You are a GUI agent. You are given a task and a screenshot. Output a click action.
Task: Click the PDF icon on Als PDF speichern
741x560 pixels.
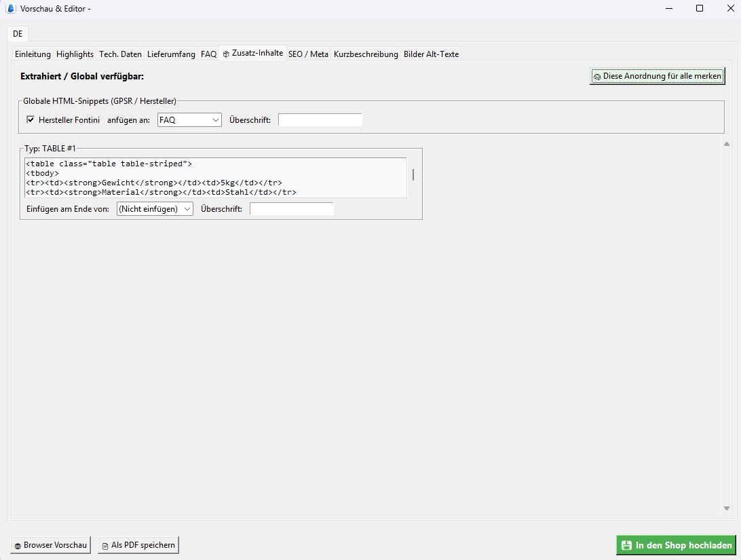click(105, 544)
